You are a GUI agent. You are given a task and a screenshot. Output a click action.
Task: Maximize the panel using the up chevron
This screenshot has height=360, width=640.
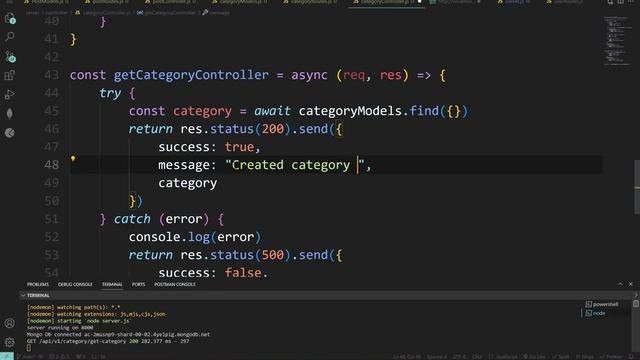click(x=620, y=284)
